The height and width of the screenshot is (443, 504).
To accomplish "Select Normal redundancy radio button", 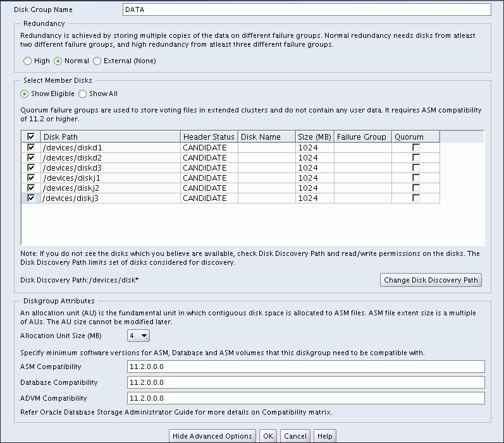I will (x=58, y=61).
